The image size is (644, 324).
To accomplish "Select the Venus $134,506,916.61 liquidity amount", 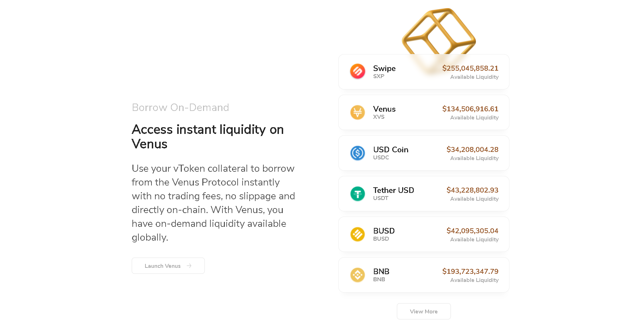I will 470,109.
